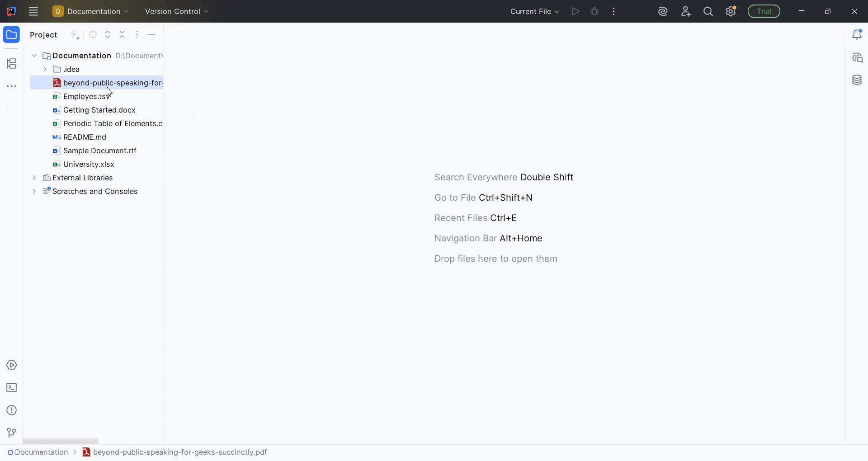Open the Problems tool window
Image resolution: width=868 pixels, height=461 pixels.
point(12,411)
